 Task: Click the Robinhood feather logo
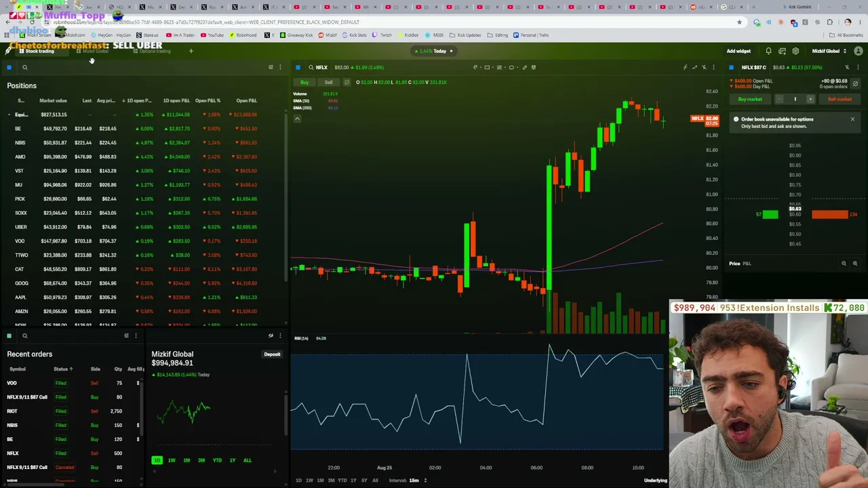(x=8, y=51)
